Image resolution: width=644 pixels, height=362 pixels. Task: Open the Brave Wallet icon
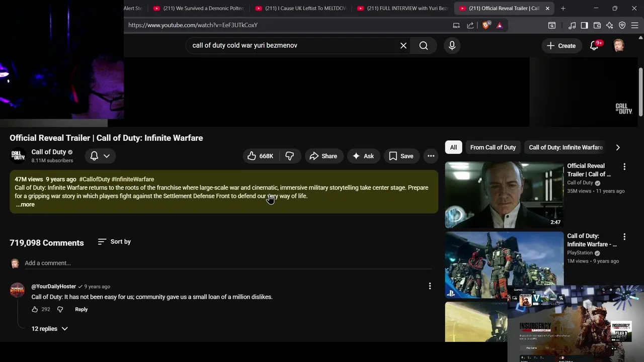[597, 25]
